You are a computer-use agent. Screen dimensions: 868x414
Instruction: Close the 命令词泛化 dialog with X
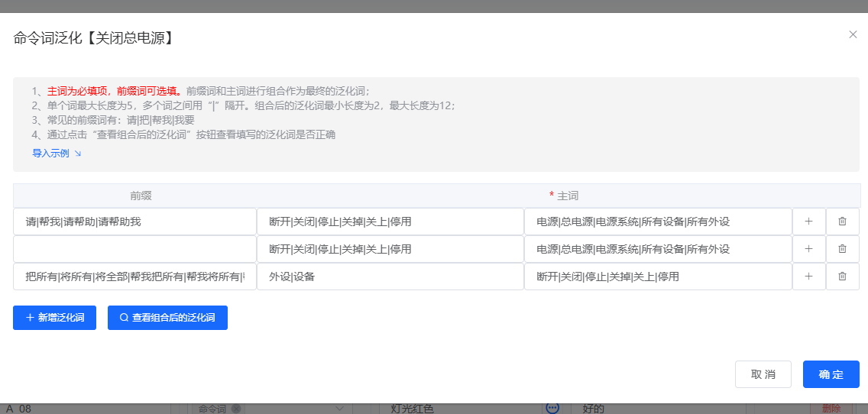click(853, 34)
